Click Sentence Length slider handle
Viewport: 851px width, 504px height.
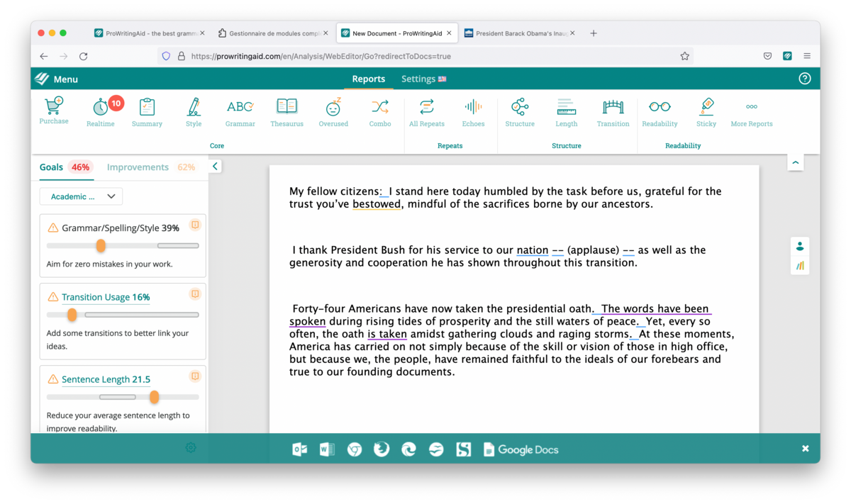154,397
